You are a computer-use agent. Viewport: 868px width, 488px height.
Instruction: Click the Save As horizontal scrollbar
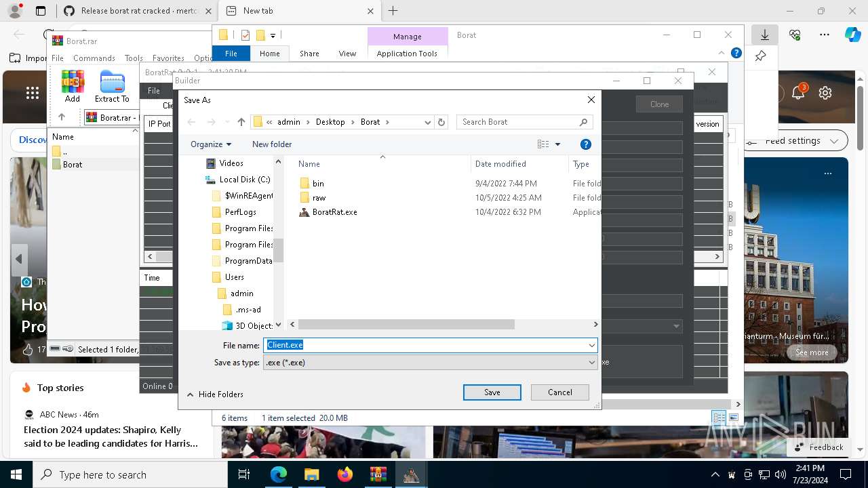(x=407, y=325)
